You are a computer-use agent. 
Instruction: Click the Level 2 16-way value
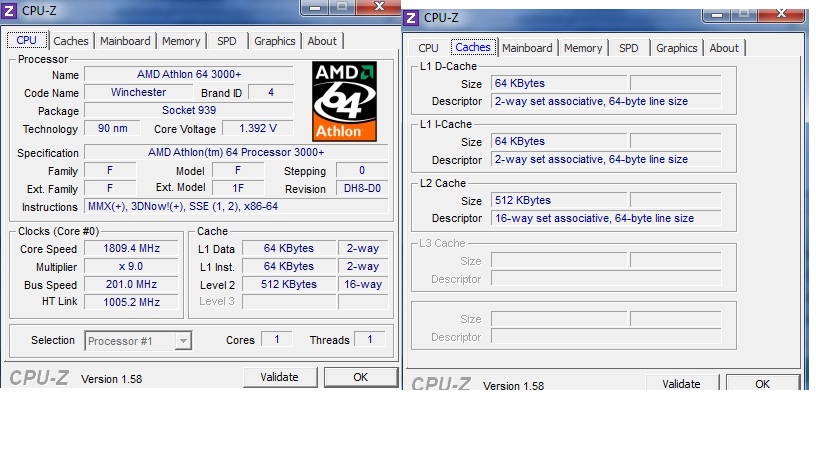(x=363, y=285)
